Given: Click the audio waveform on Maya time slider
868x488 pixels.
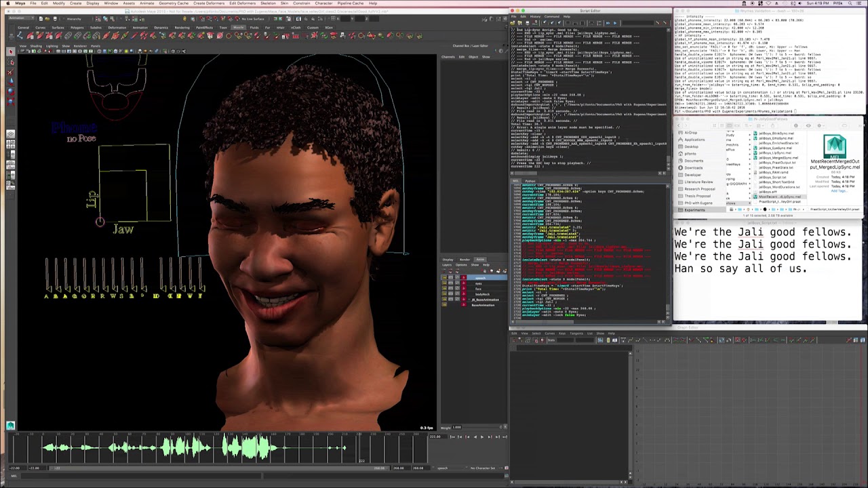Looking at the screenshot, I should 193,447.
